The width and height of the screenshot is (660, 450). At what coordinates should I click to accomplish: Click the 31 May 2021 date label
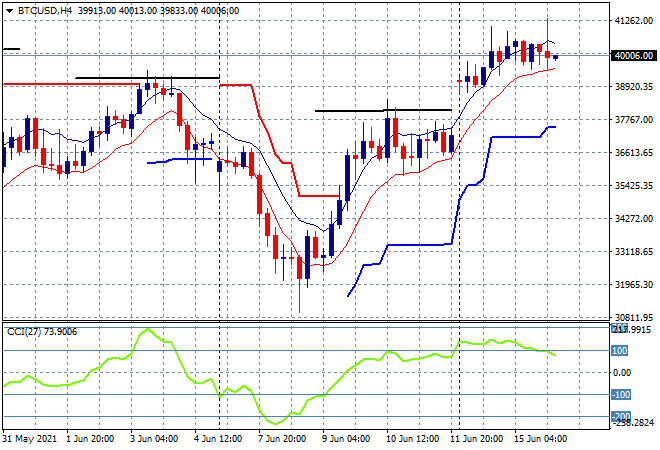click(30, 439)
